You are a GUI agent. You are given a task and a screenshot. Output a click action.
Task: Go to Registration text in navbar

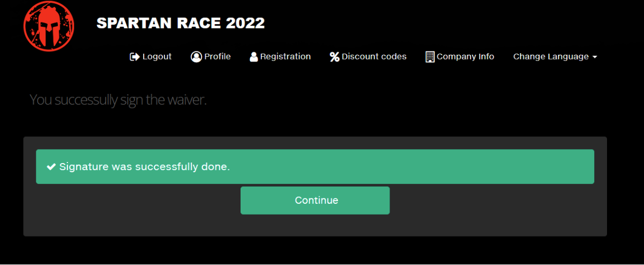[x=285, y=56]
